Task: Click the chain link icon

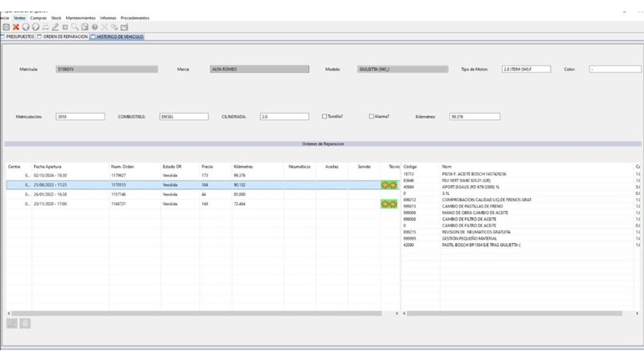Action: click(x=114, y=27)
